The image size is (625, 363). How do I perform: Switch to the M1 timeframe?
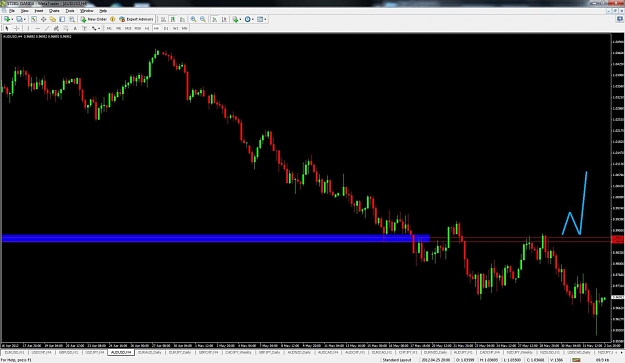[109, 28]
